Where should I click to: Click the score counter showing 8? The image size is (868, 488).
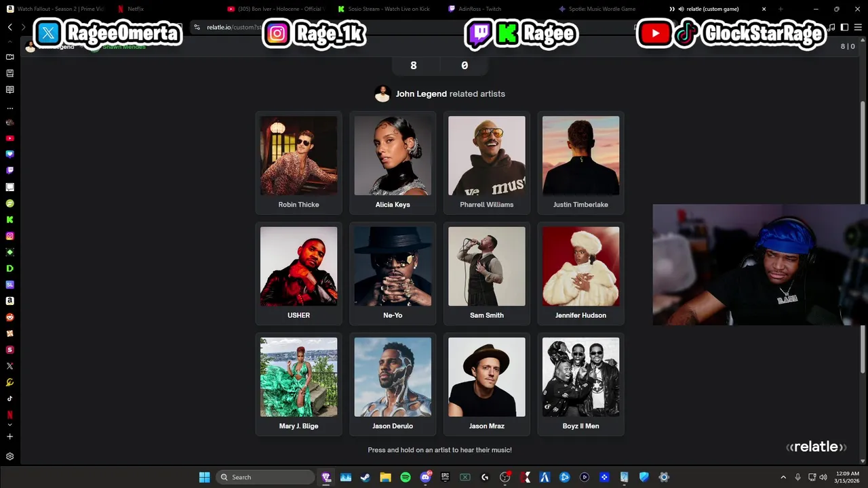[x=414, y=66]
